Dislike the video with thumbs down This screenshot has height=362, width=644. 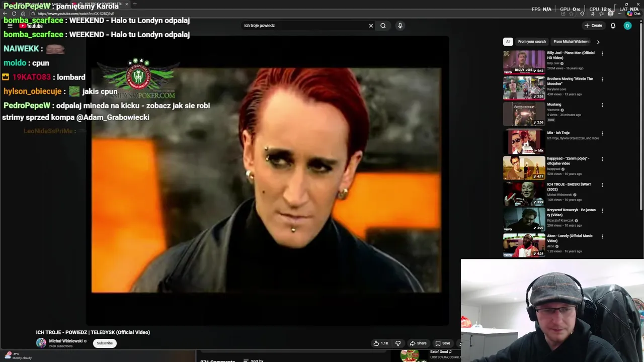(x=398, y=343)
